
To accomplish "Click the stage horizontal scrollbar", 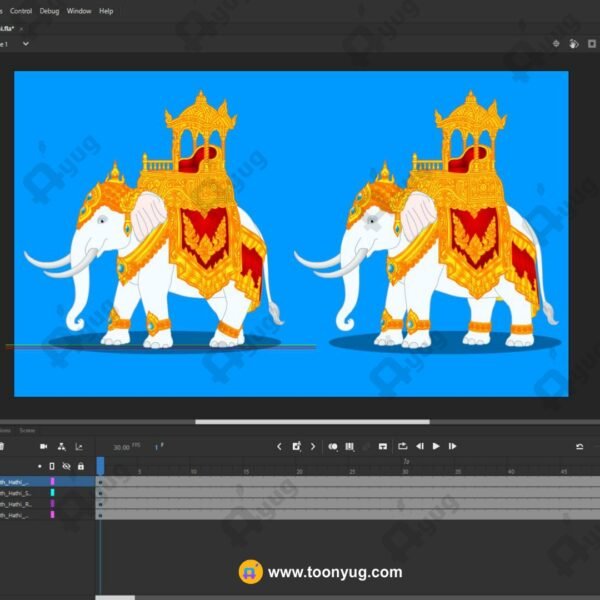I will 312,422.
